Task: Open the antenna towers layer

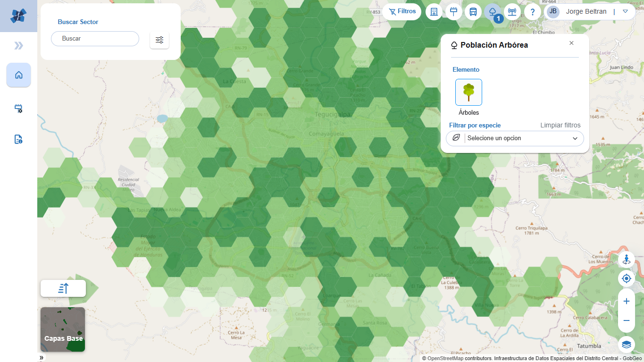Action: tap(512, 12)
